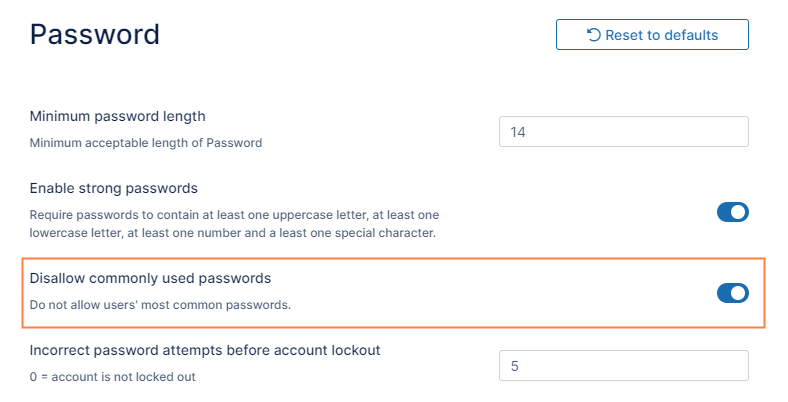788x402 pixels.
Task: Click the Incorrect password attempts before lockout label
Action: tap(205, 350)
